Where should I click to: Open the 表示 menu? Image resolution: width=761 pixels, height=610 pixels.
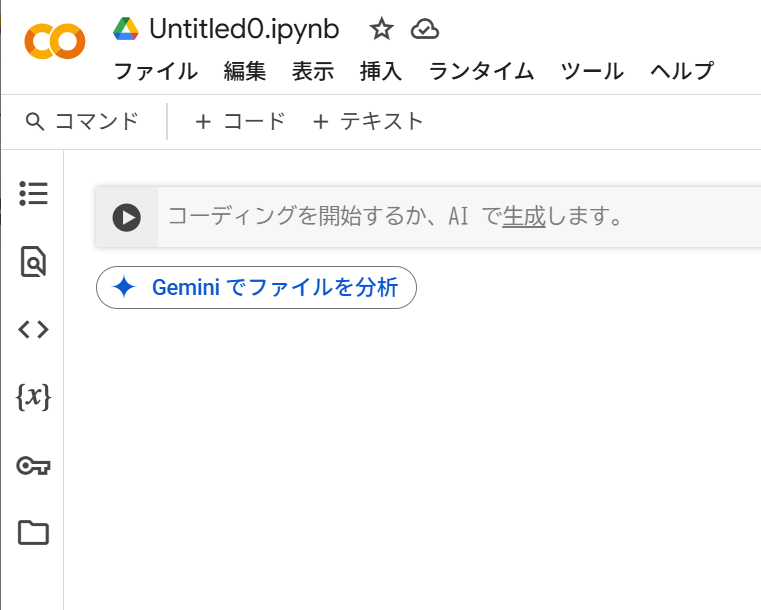point(313,71)
